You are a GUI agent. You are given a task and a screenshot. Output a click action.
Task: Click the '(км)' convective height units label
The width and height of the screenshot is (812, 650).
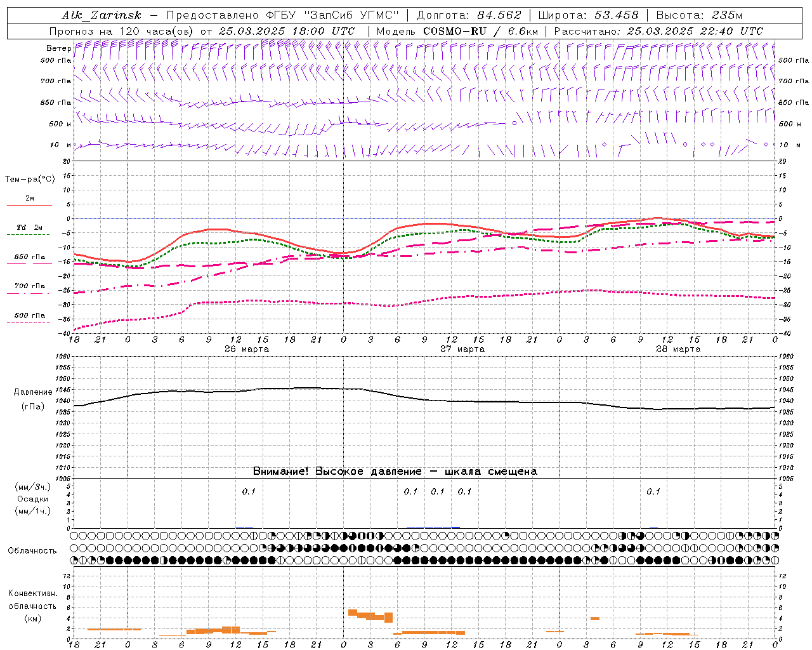click(32, 618)
